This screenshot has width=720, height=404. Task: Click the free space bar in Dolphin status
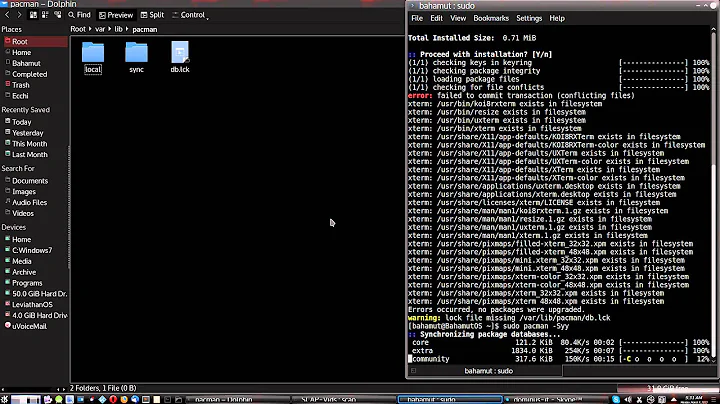tap(667, 388)
